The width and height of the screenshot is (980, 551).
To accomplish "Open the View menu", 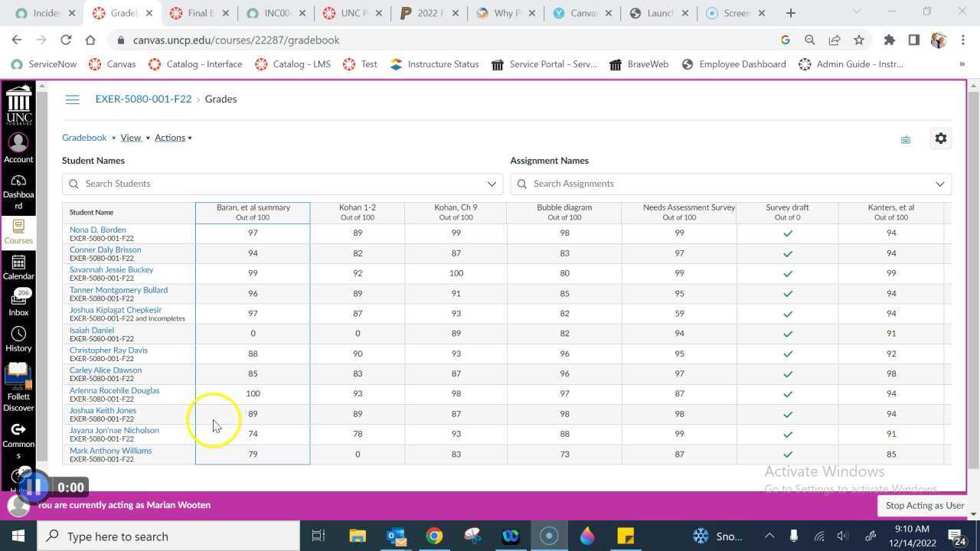I will (x=135, y=138).
